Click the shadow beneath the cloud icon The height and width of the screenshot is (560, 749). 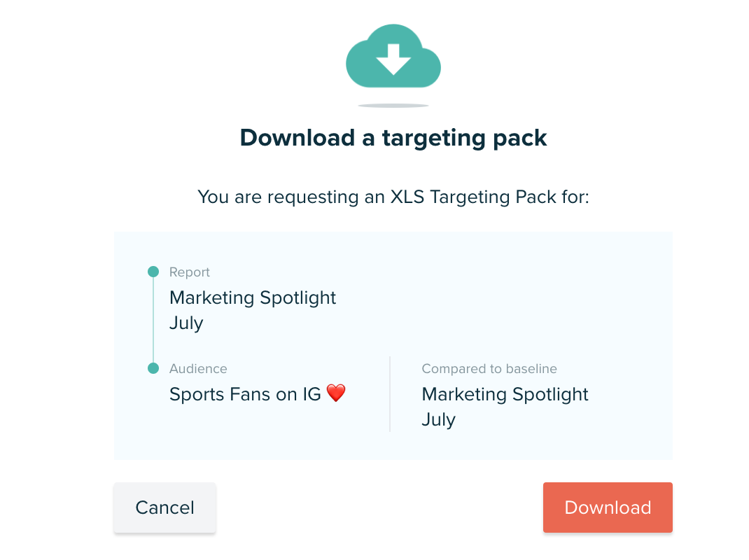pos(393,104)
